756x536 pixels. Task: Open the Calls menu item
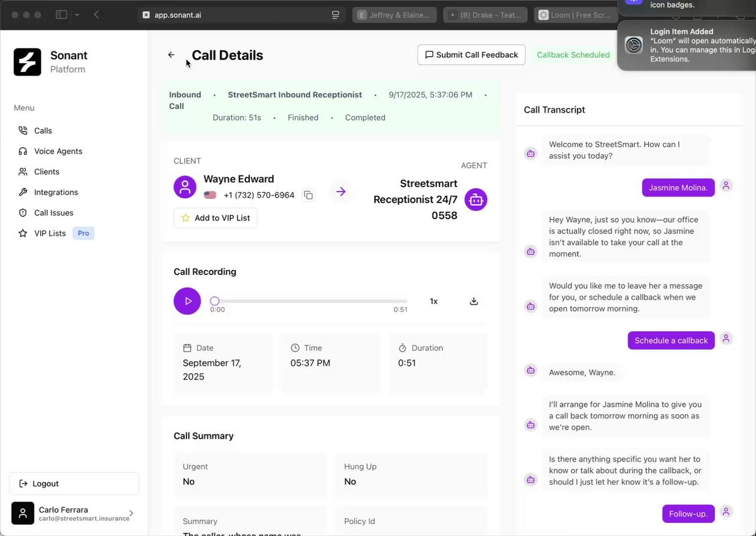tap(43, 130)
